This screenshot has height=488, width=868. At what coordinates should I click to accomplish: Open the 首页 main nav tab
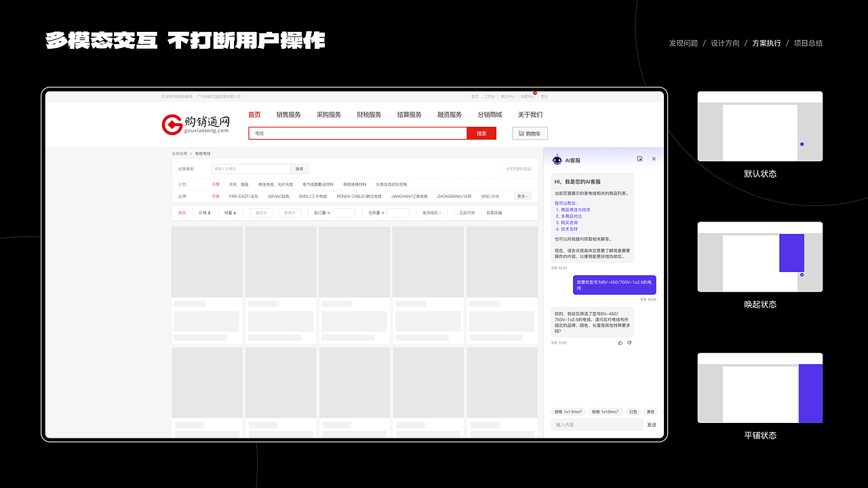(x=254, y=115)
